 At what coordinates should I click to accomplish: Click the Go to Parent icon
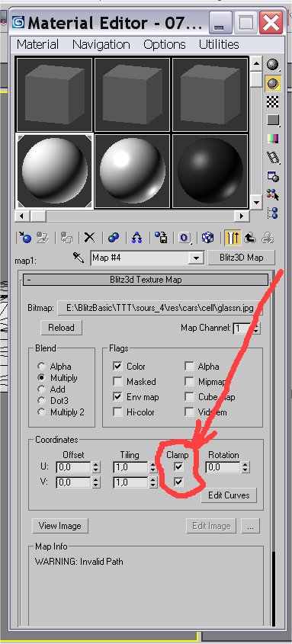pos(250,237)
